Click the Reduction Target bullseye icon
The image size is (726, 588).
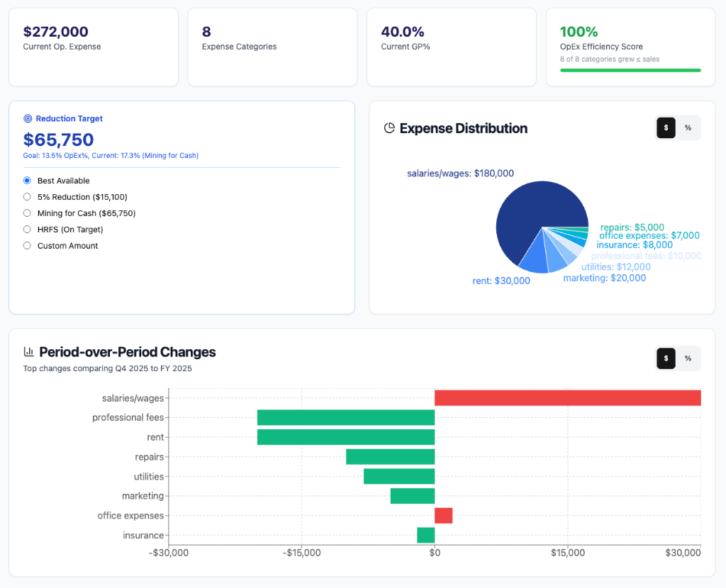click(x=28, y=118)
